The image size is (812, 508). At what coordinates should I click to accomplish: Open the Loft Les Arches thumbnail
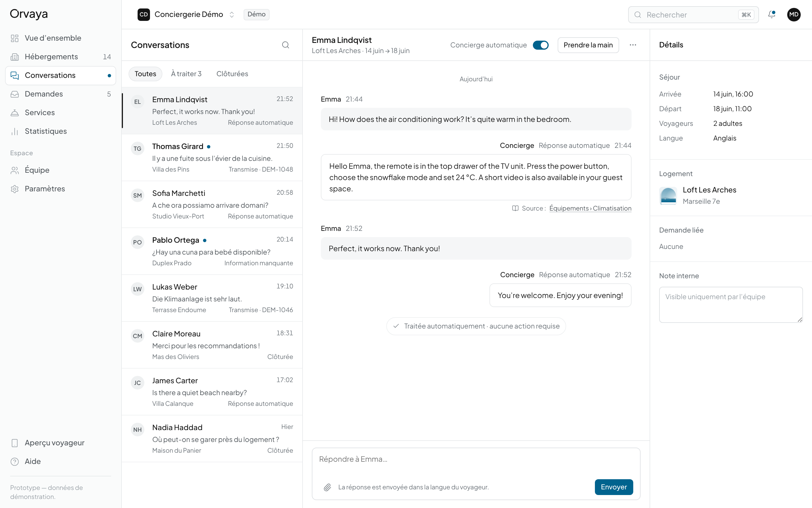click(x=668, y=196)
